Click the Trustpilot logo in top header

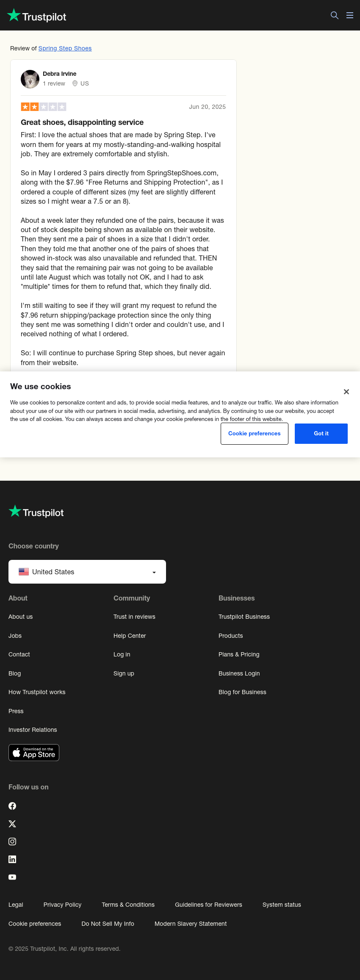(37, 16)
